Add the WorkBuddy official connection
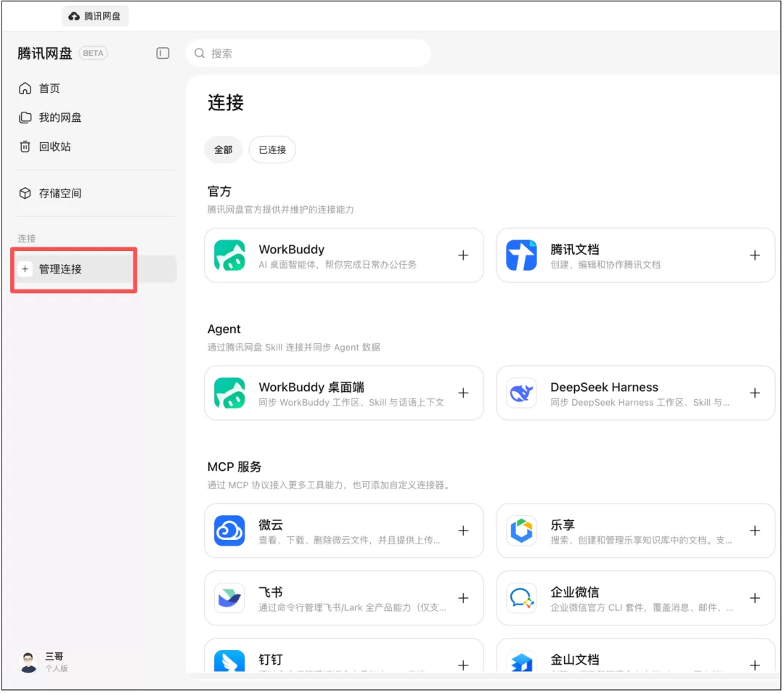The image size is (784, 693). (x=463, y=255)
